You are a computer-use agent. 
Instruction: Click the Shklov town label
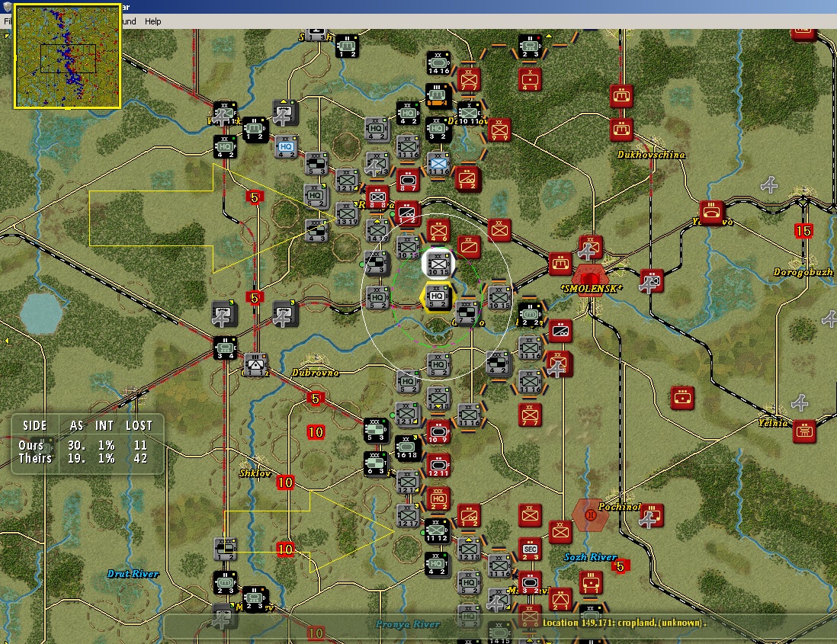[255, 473]
